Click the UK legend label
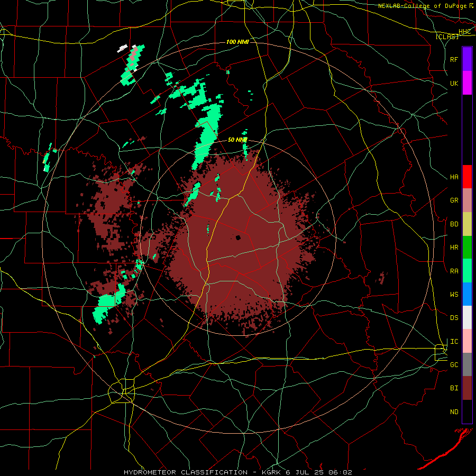Screen dimensions: 476x476 [x=454, y=83]
